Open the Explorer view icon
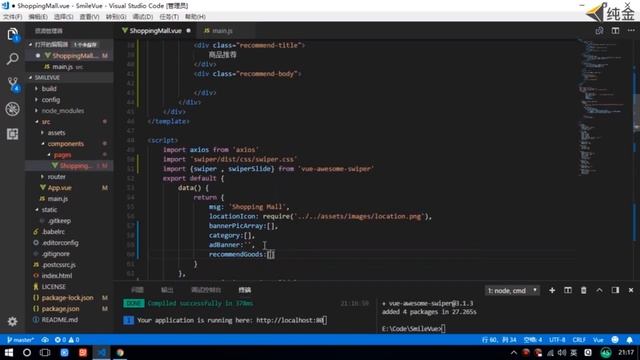The image size is (640, 360). pyautogui.click(x=13, y=35)
